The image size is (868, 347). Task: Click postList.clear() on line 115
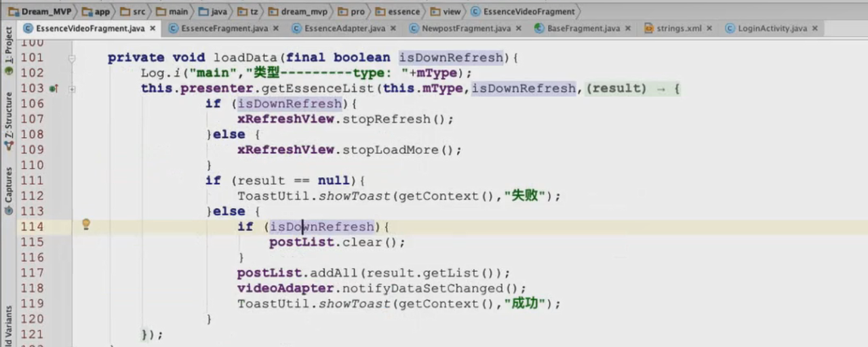tap(337, 242)
